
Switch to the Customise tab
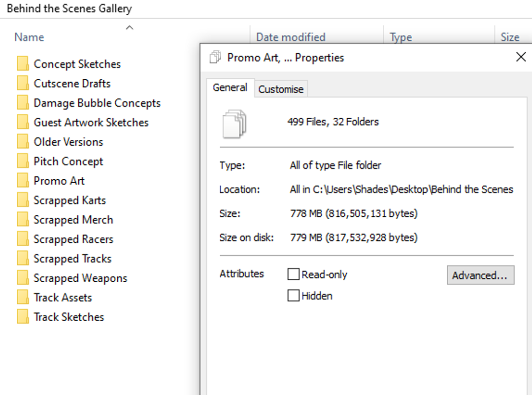[281, 89]
